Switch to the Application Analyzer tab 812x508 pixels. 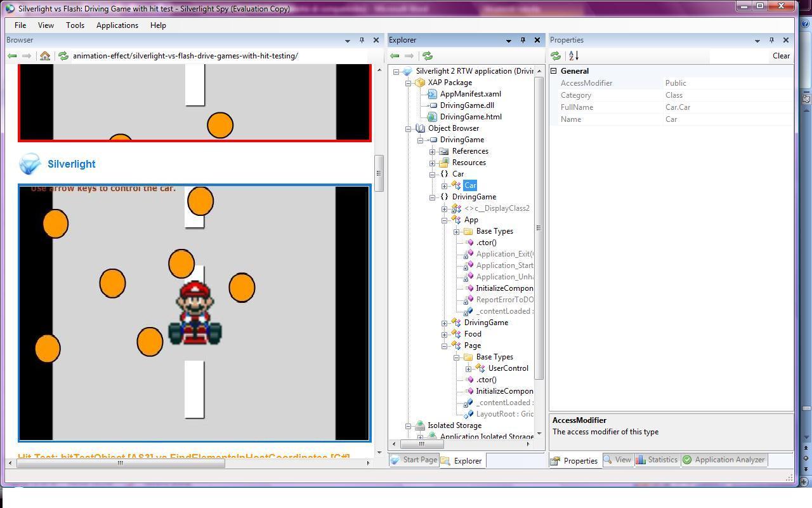[x=724, y=460]
